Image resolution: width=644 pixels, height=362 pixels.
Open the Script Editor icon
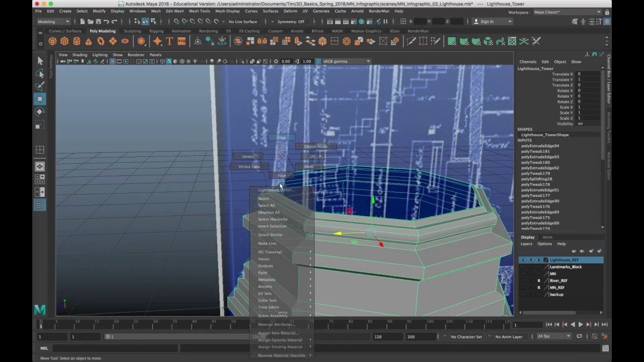[606, 348]
